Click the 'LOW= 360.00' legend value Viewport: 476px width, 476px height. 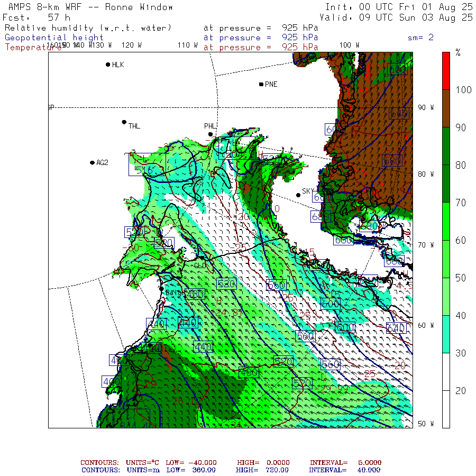point(191,470)
